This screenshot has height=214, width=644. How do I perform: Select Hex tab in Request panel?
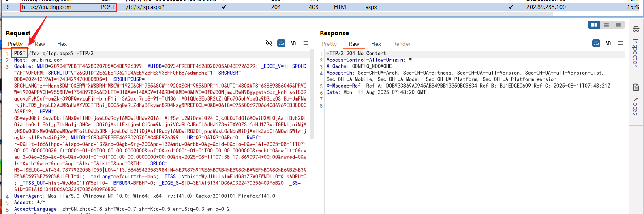click(x=62, y=44)
